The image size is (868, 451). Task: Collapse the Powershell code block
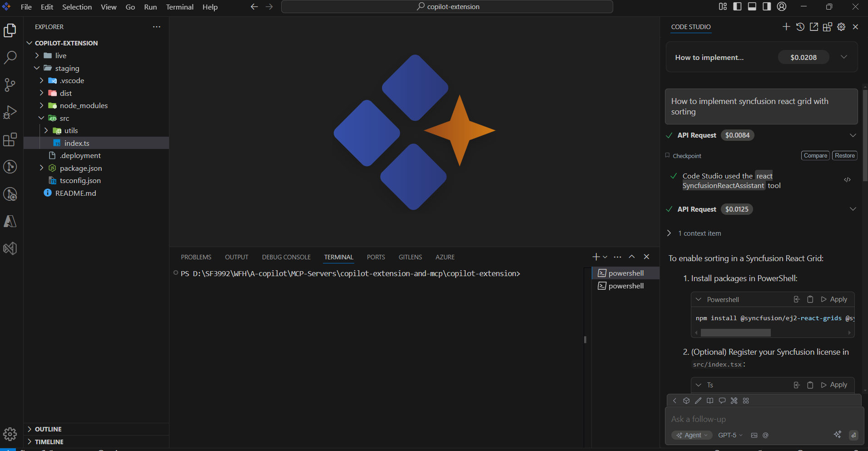point(698,299)
